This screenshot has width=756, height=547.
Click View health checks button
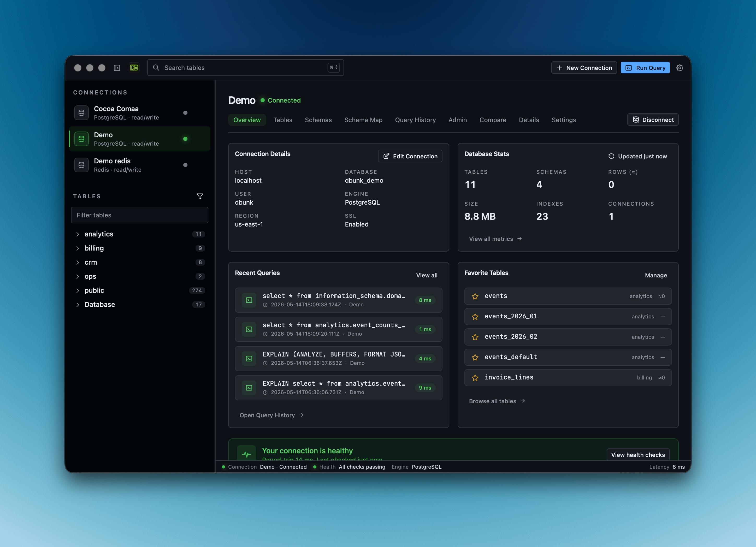(x=638, y=455)
